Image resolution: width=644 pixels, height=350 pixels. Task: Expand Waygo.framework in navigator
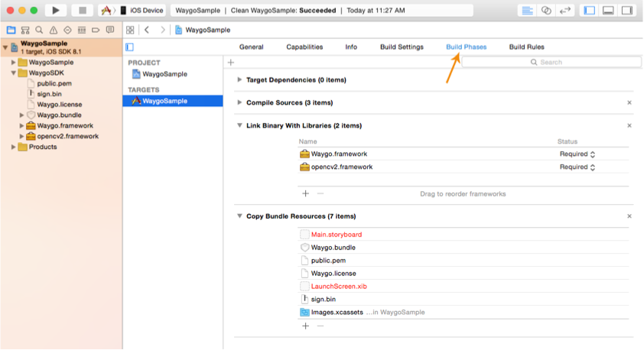[21, 125]
